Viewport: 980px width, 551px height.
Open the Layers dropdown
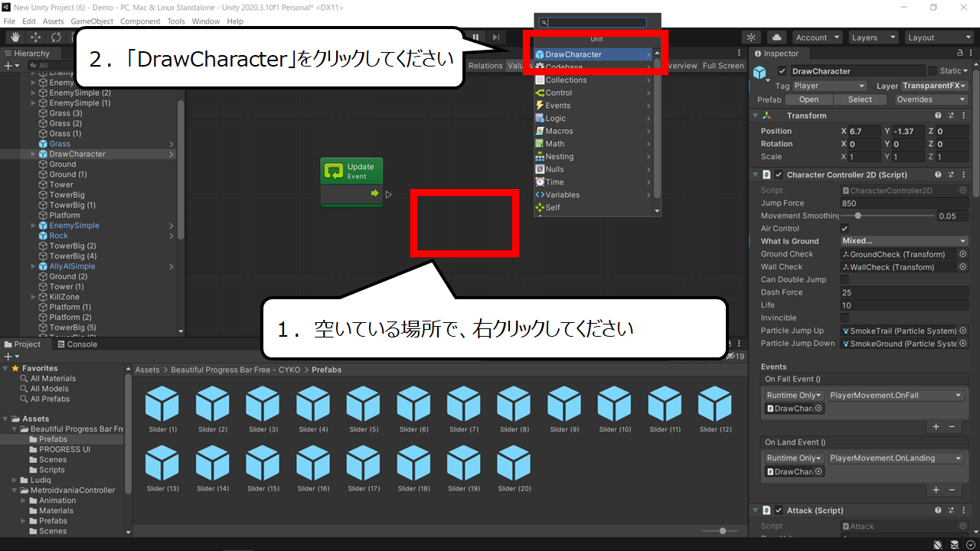coord(873,37)
